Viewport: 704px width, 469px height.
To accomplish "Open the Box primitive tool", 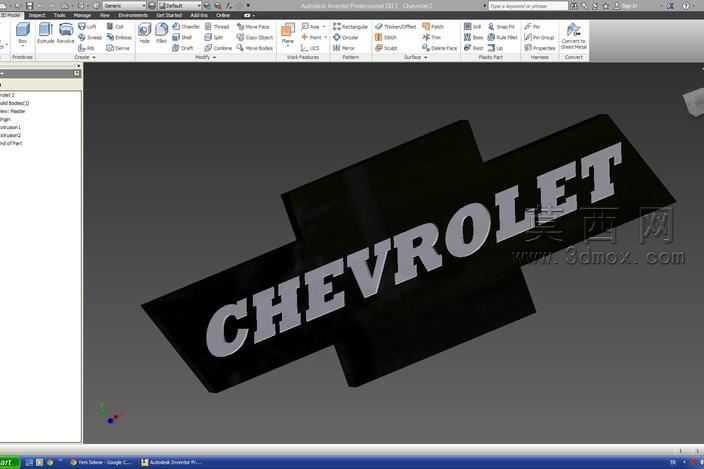I will coord(22,34).
